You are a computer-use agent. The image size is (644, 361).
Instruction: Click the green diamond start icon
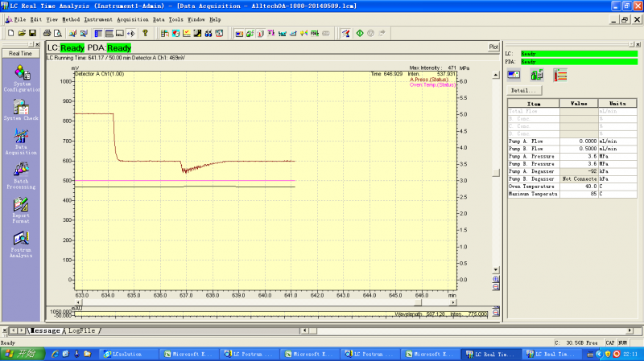point(359,33)
